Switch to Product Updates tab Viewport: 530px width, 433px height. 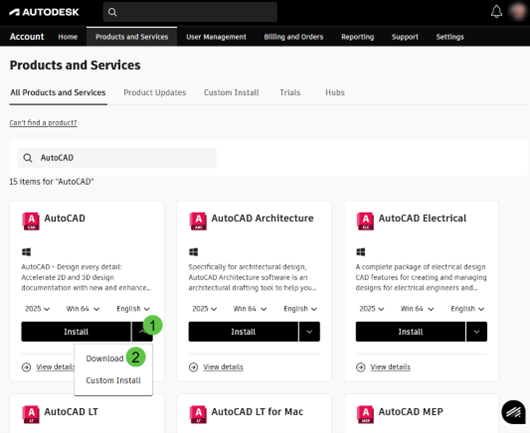point(155,93)
